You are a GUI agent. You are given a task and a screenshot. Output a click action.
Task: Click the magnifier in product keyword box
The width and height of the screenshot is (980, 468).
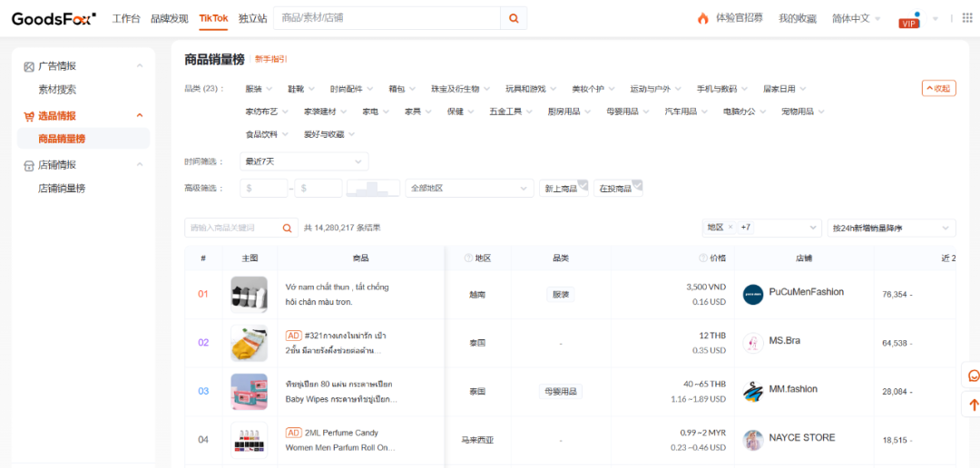pos(287,228)
